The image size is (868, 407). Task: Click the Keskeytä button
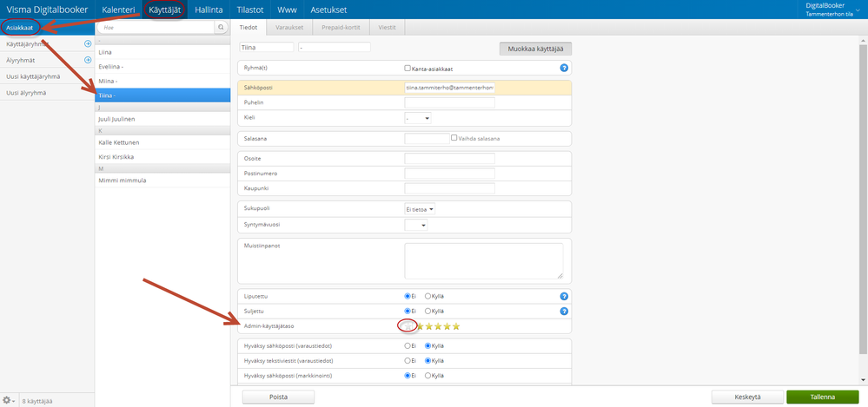click(747, 397)
